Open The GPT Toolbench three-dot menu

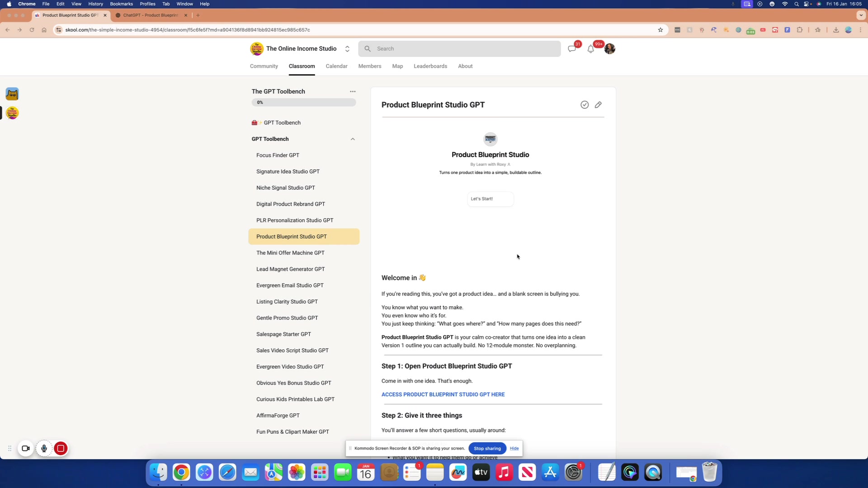tap(353, 91)
